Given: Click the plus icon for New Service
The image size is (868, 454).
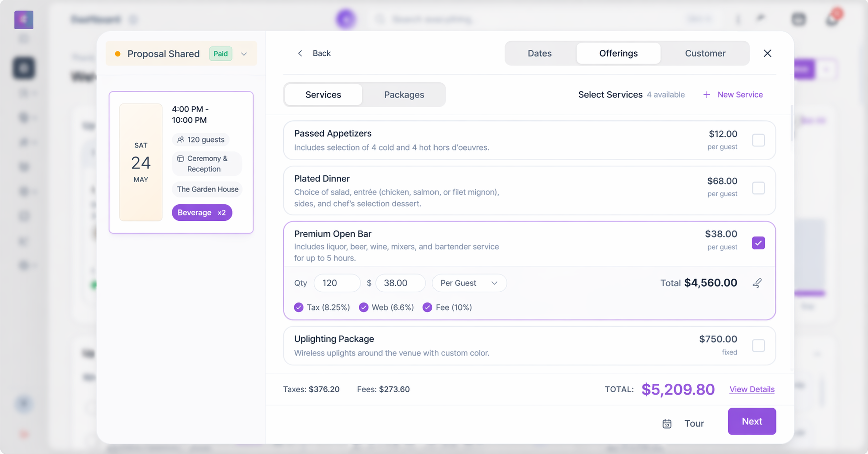Looking at the screenshot, I should click(x=706, y=95).
